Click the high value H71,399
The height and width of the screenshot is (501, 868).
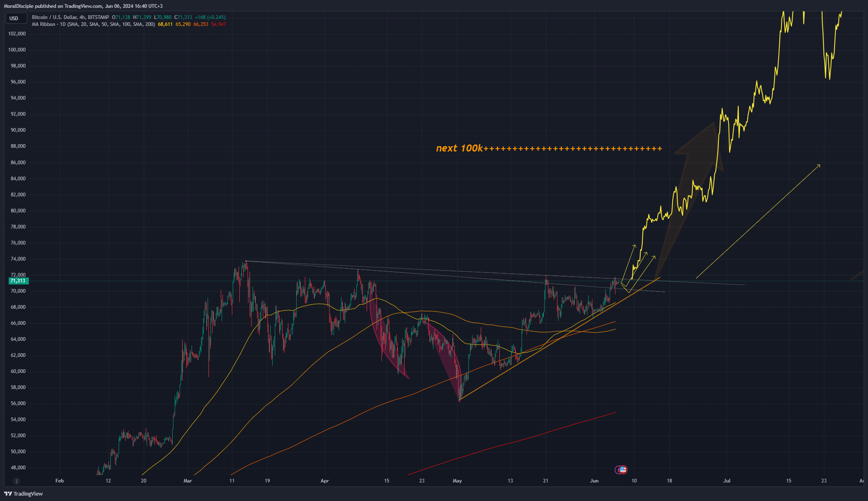tap(142, 17)
